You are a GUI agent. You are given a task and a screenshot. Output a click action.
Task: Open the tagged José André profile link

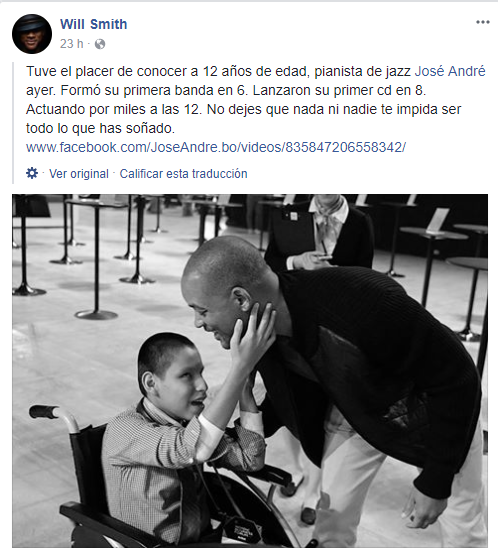450,71
